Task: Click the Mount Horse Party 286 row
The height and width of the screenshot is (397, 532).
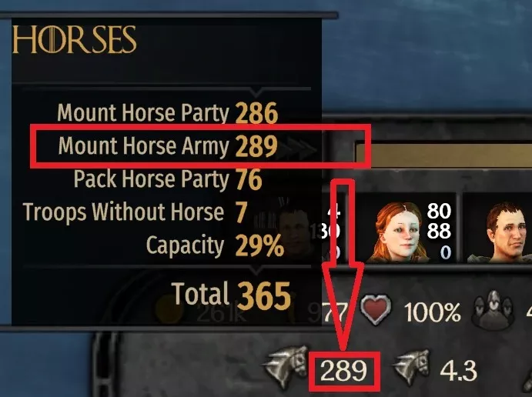Action: click(x=168, y=113)
